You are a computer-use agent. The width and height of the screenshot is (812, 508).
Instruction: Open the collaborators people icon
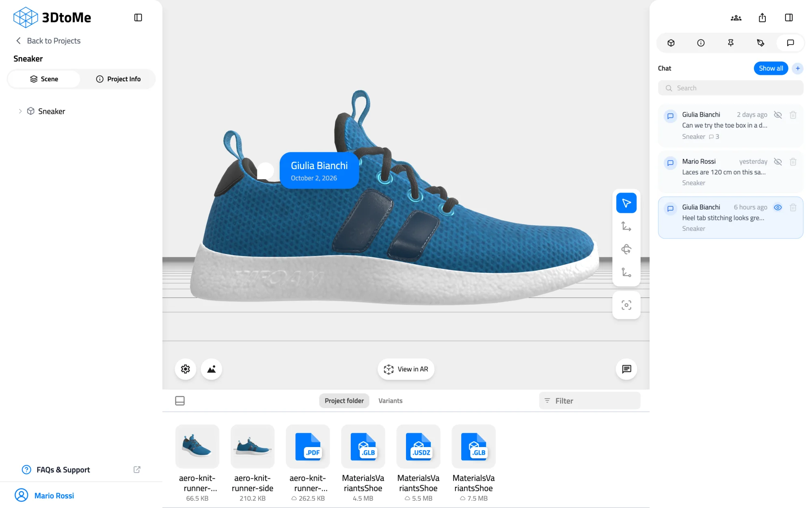736,17
